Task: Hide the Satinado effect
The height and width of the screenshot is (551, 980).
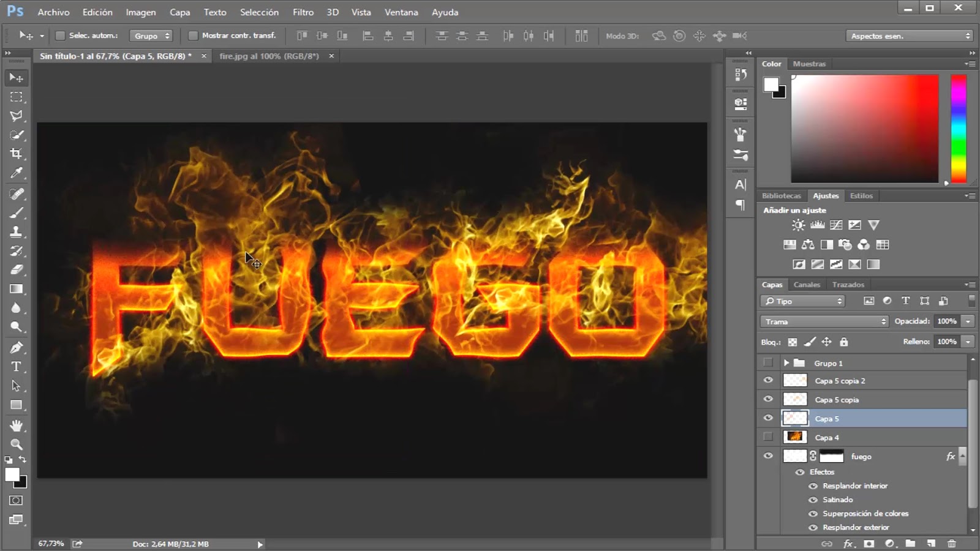Action: pyautogui.click(x=813, y=500)
